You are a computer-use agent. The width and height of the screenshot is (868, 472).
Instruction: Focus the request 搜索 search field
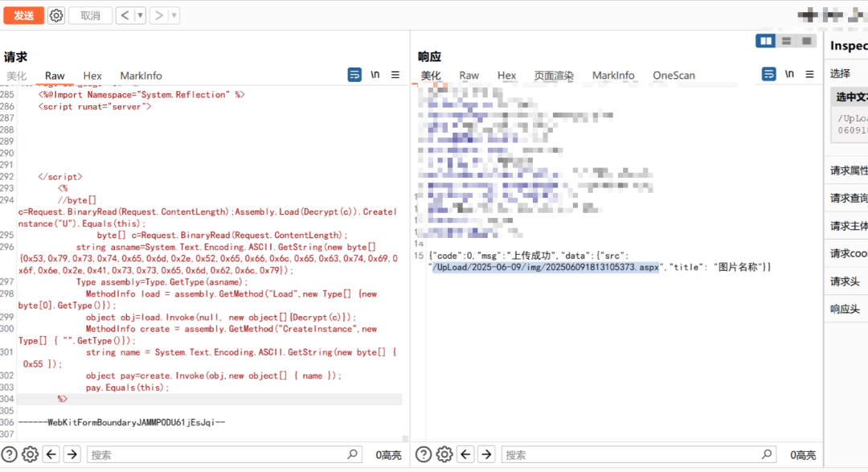pyautogui.click(x=224, y=455)
